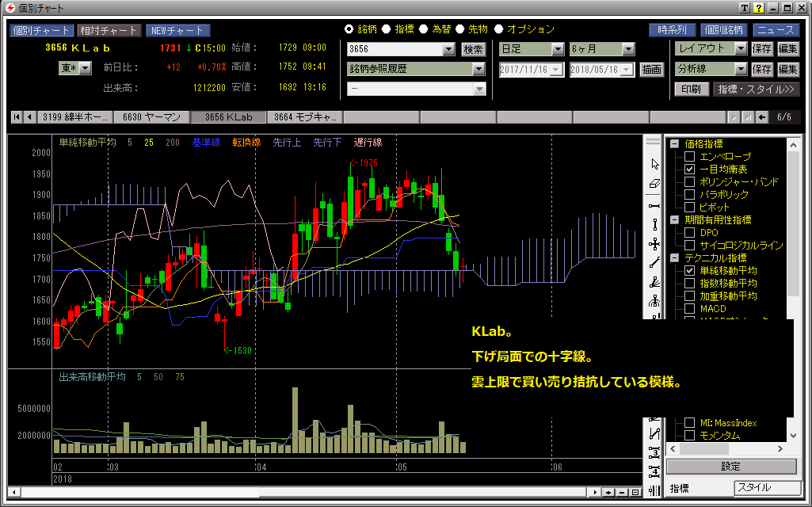Click the chart zoom-out minus button
Screen dimensions: 812x507
(622, 493)
